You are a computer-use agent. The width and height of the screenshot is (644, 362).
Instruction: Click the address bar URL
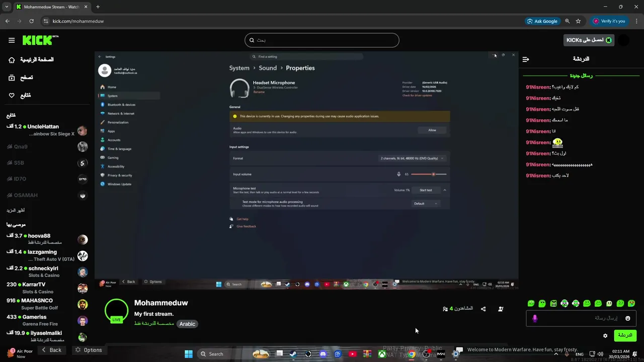click(x=78, y=21)
